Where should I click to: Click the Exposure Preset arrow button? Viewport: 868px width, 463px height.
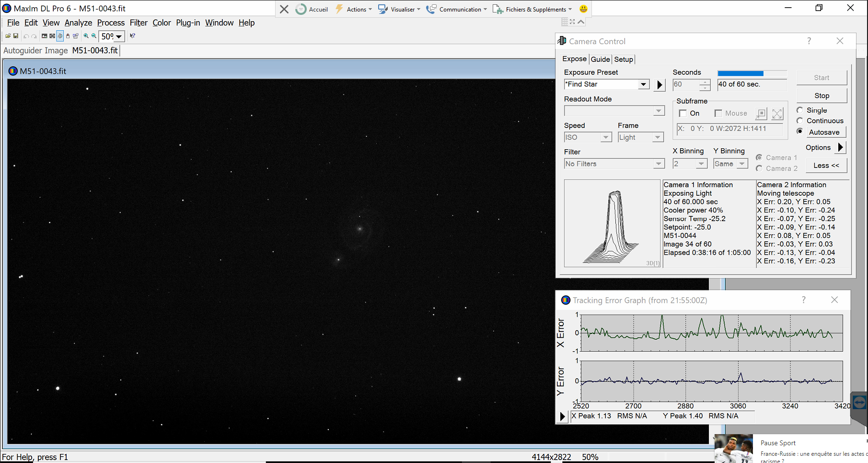click(660, 85)
